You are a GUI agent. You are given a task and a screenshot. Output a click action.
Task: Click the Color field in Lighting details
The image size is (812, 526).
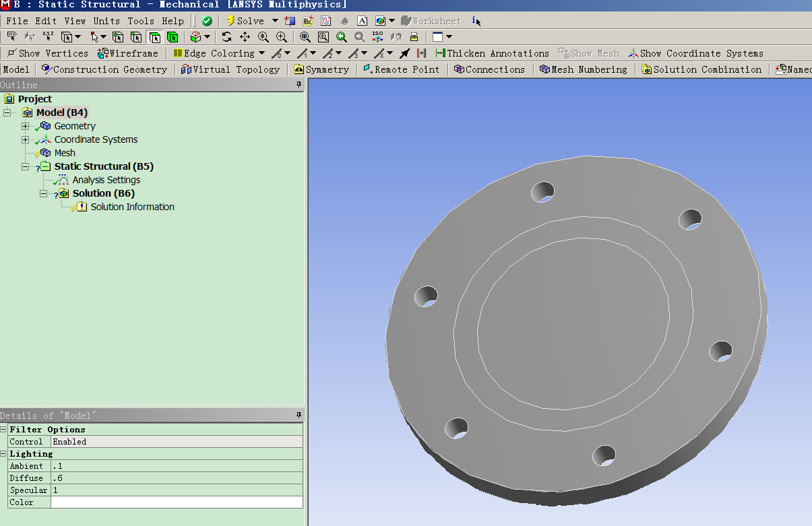[x=176, y=502]
